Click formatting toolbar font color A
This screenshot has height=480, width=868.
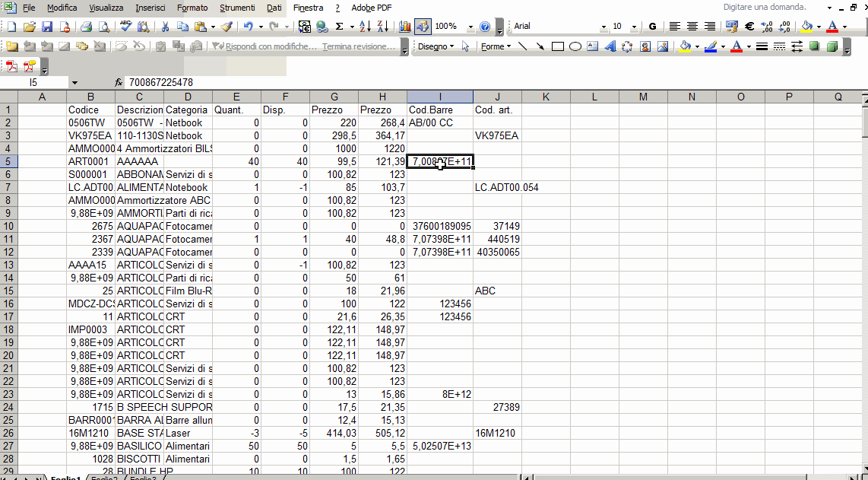tap(832, 27)
